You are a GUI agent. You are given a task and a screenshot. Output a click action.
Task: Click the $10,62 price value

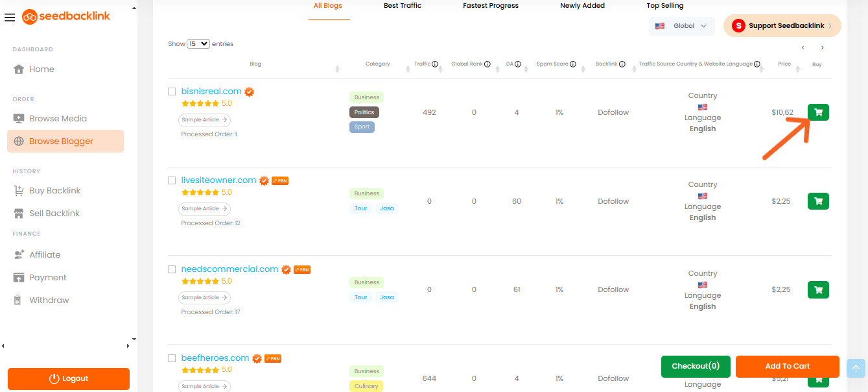782,112
